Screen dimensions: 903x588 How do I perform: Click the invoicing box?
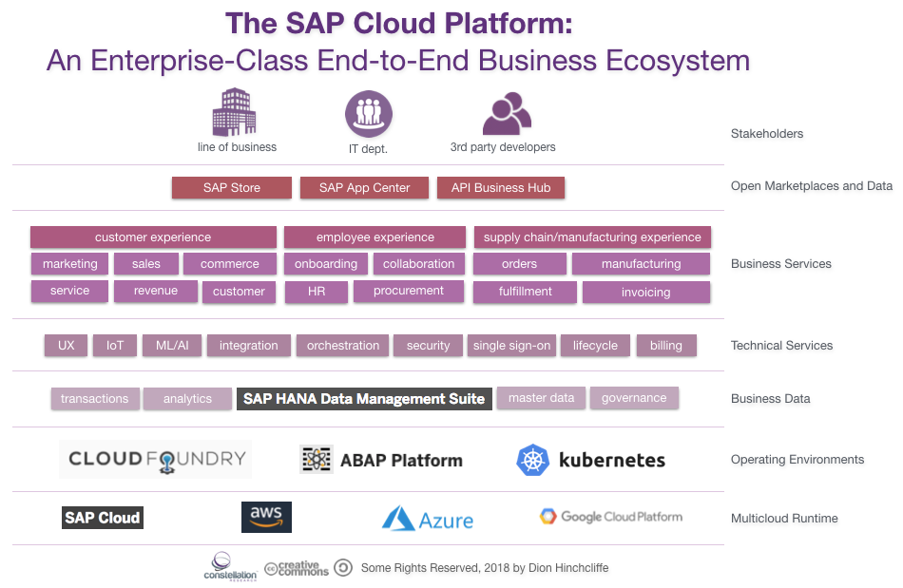646,293
